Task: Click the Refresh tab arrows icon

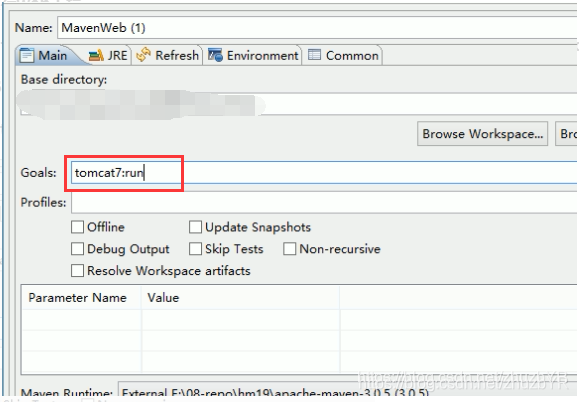Action: [143, 55]
